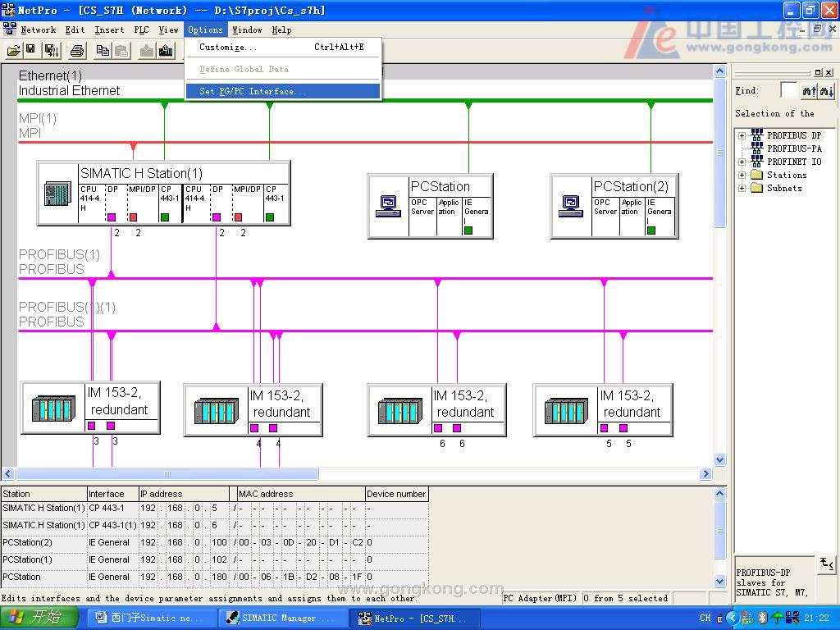Expand the PROFIBUS DP catalog node
840x630 pixels.
[742, 135]
